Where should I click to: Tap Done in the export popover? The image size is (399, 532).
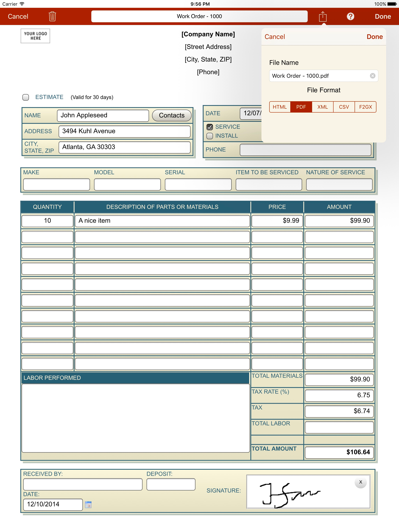[374, 37]
